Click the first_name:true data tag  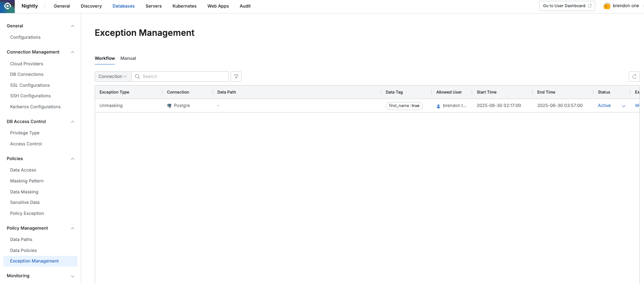click(x=404, y=106)
